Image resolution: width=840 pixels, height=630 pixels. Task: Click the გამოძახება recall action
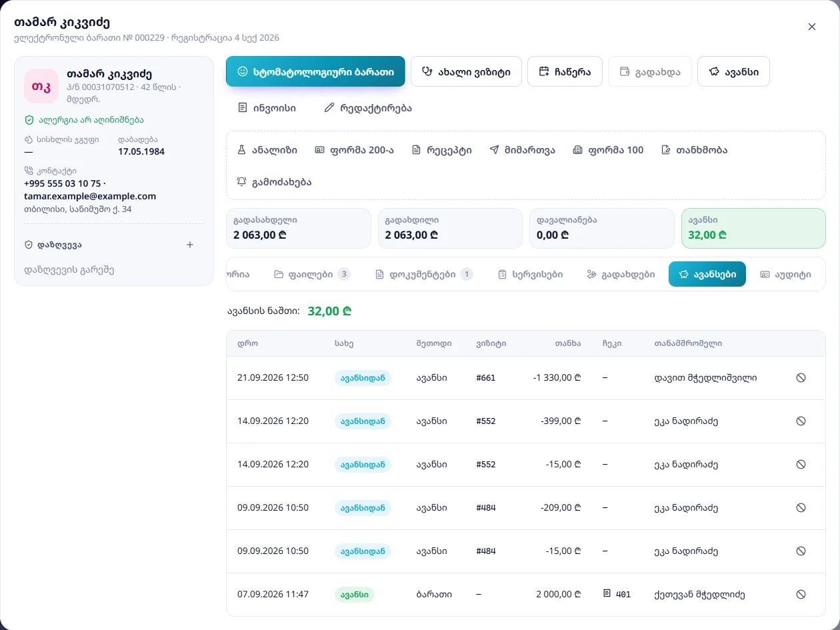(274, 182)
